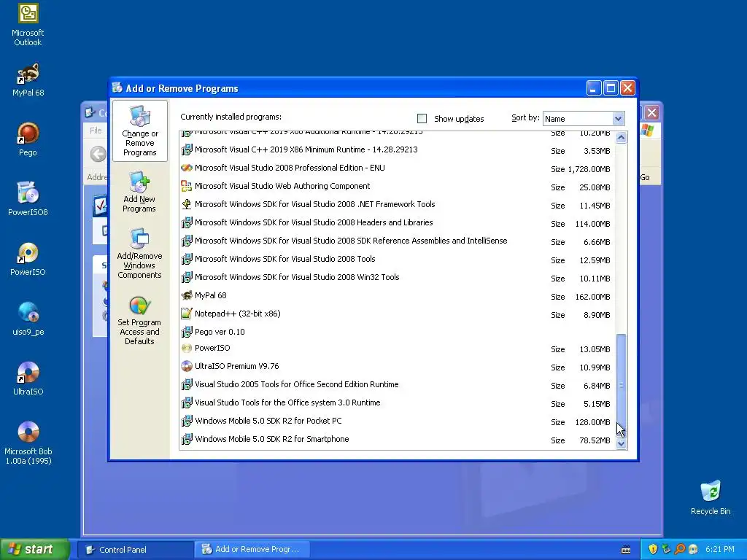Switch to Change or Remove Programs
Viewport: 747px width, 560px height.
[139, 131]
